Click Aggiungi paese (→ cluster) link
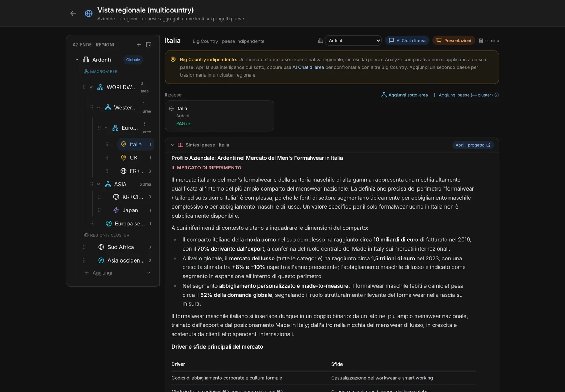565x392 pixels. (x=462, y=95)
